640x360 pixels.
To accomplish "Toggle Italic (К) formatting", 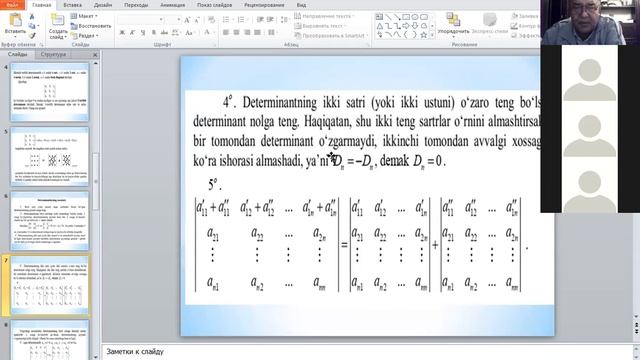I will [x=132, y=32].
